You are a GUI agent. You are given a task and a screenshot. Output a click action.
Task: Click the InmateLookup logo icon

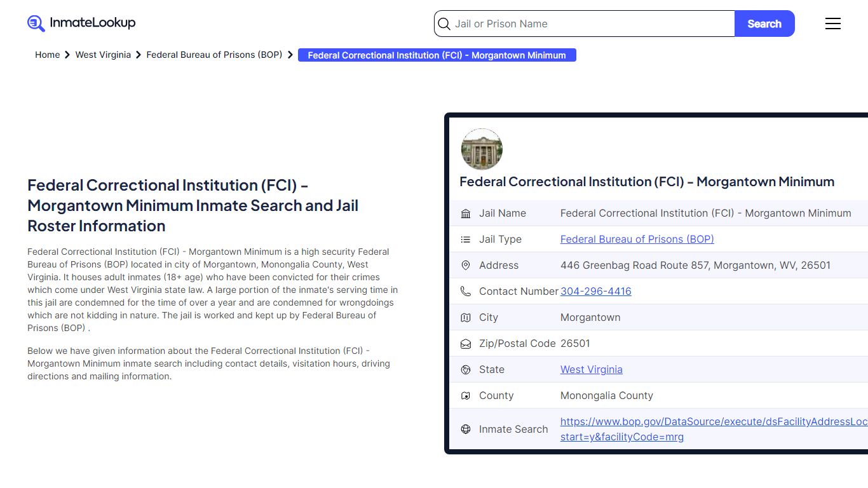pos(36,24)
